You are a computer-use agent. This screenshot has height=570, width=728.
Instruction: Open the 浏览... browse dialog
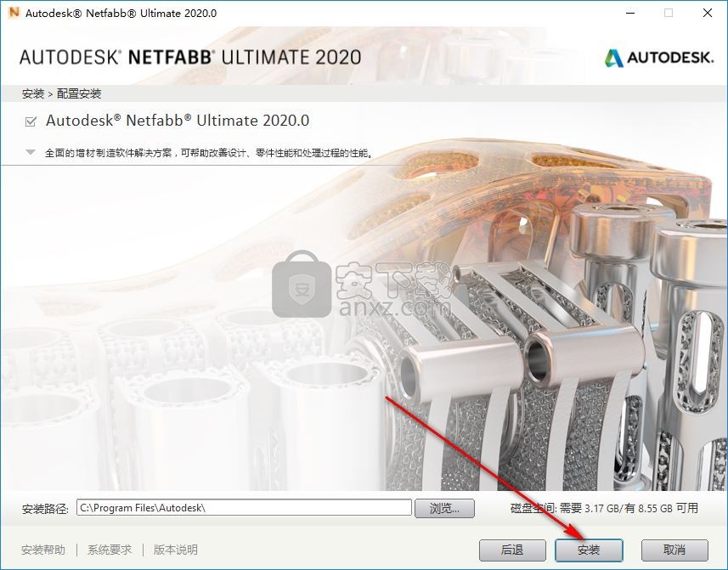(x=444, y=508)
